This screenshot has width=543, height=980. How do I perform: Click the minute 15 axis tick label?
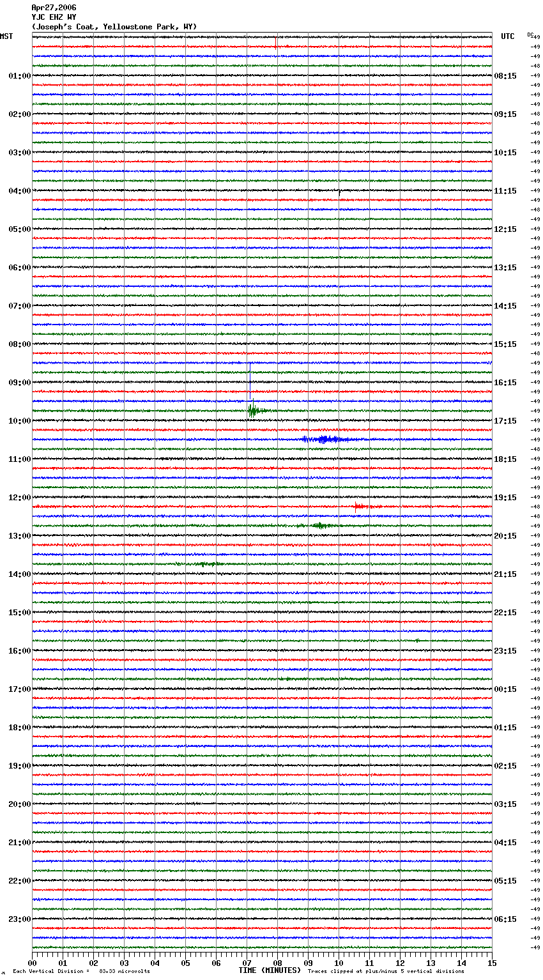(x=492, y=963)
